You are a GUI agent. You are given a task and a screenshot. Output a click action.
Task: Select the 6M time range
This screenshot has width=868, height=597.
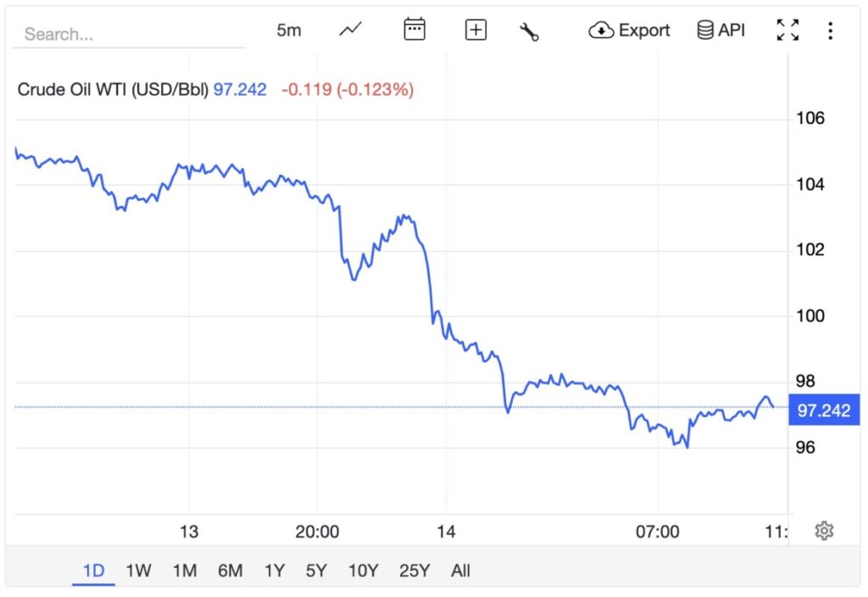(230, 571)
